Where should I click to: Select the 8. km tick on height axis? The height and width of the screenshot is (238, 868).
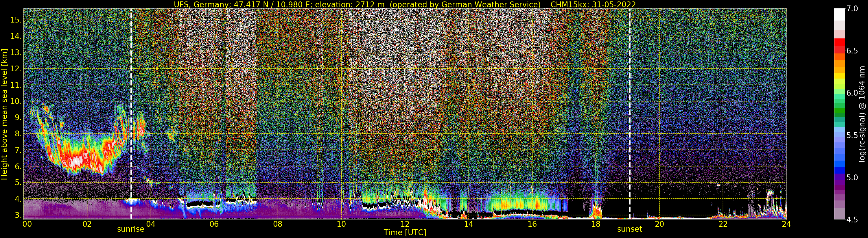pyautogui.click(x=18, y=134)
